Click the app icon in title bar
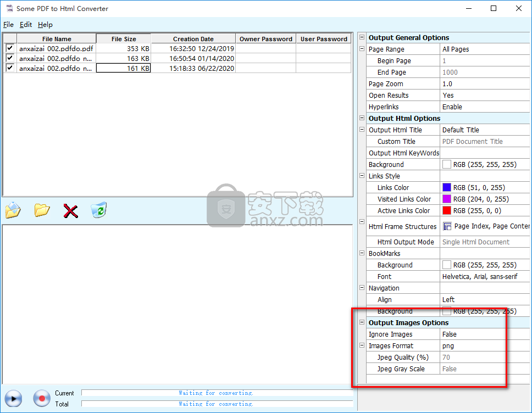 (x=9, y=8)
